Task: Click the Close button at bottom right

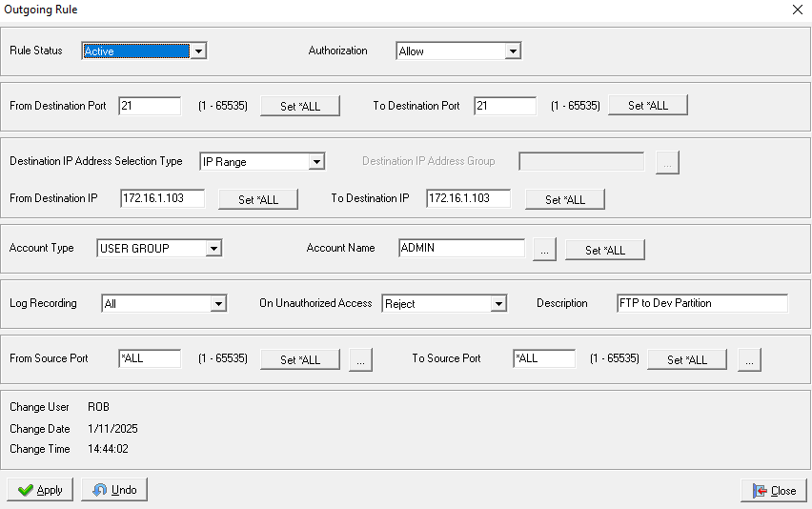Action: click(773, 491)
